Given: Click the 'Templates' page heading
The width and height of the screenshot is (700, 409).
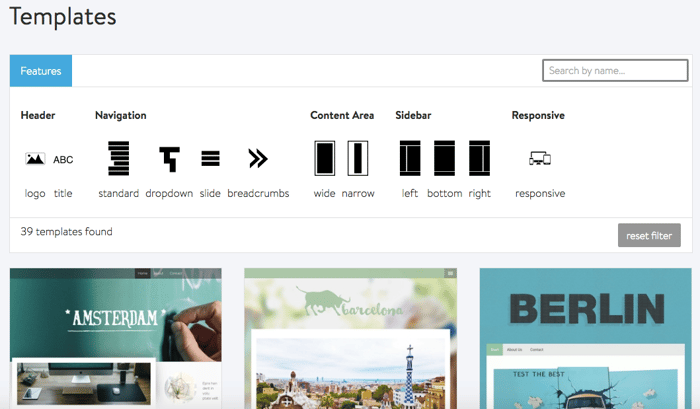Looking at the screenshot, I should [x=63, y=17].
